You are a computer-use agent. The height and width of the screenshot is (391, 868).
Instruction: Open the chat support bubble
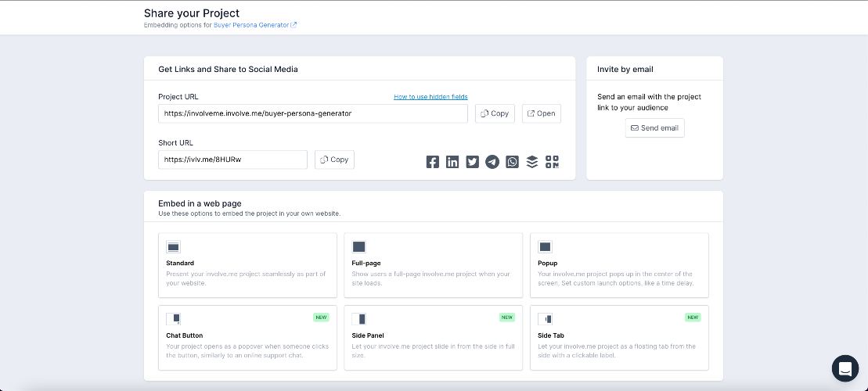[845, 368]
